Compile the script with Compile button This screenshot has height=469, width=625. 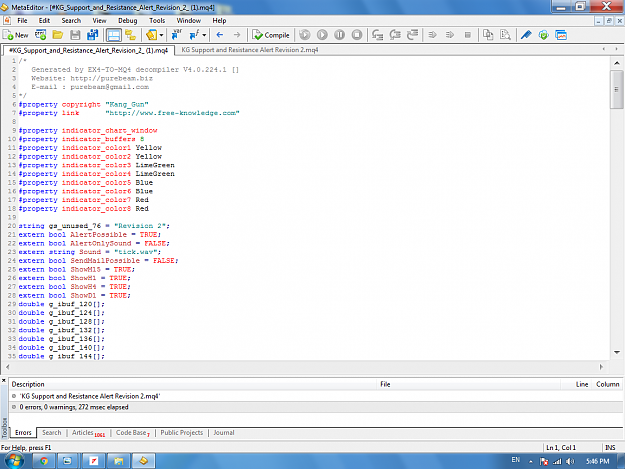271,35
